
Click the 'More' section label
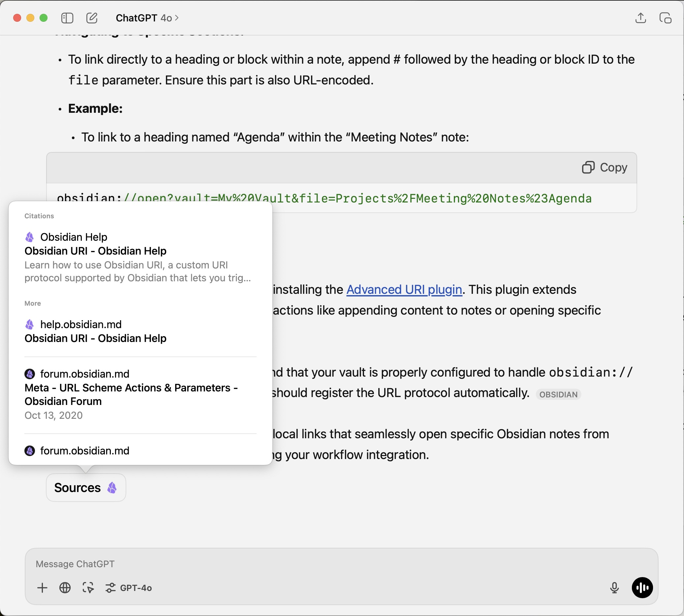tap(33, 303)
